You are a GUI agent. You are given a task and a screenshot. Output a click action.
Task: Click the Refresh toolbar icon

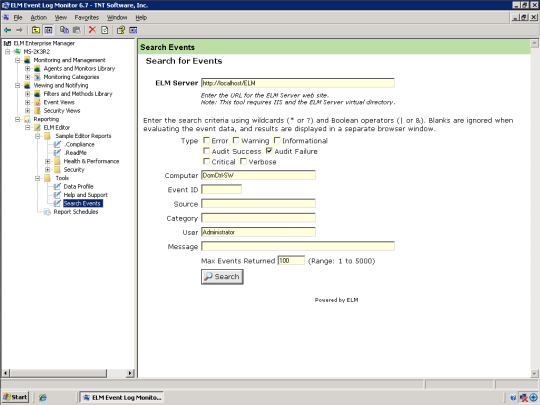pyautogui.click(x=104, y=30)
